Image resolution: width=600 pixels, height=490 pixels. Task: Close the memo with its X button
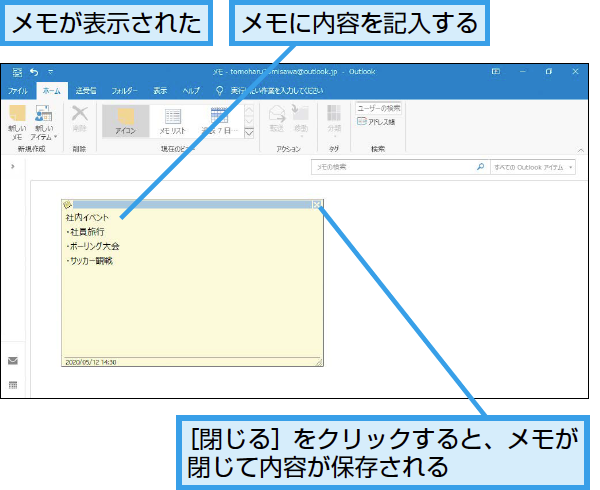pos(317,205)
